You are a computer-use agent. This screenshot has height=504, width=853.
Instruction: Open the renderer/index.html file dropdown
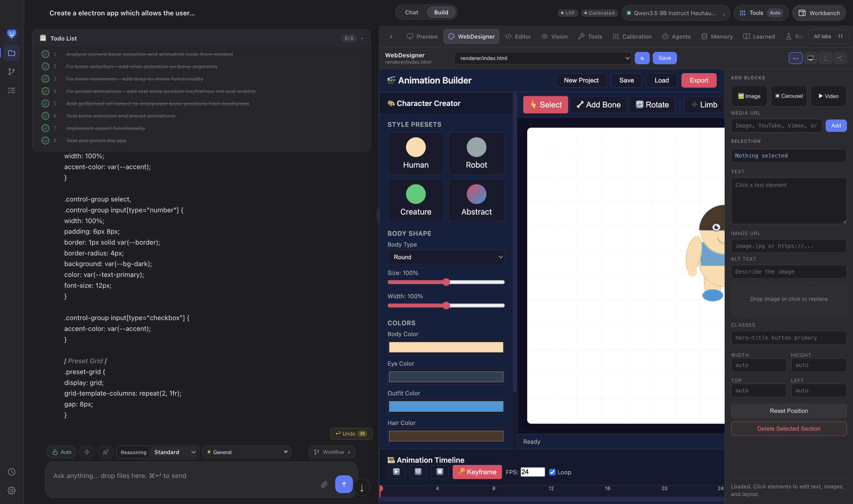coord(543,58)
